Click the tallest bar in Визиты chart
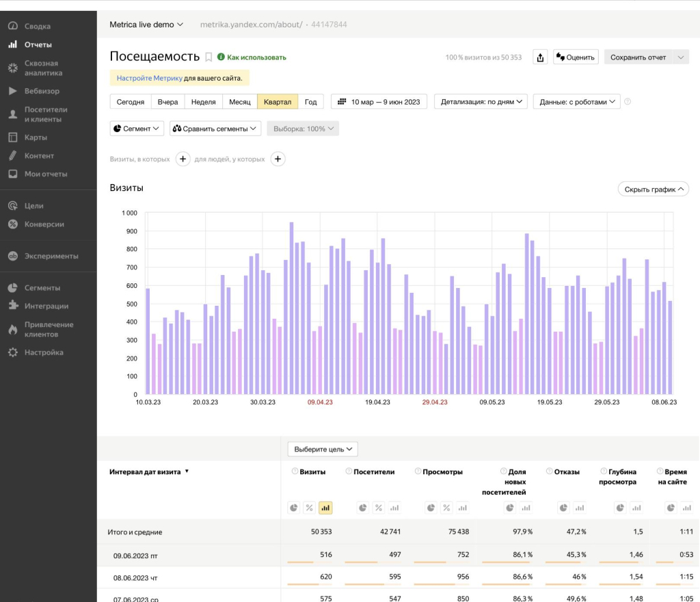The width and height of the screenshot is (700, 602). 291,308
